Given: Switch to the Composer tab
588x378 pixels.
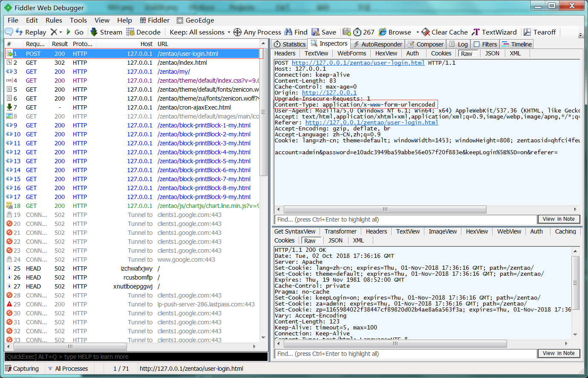Looking at the screenshot, I should point(425,44).
